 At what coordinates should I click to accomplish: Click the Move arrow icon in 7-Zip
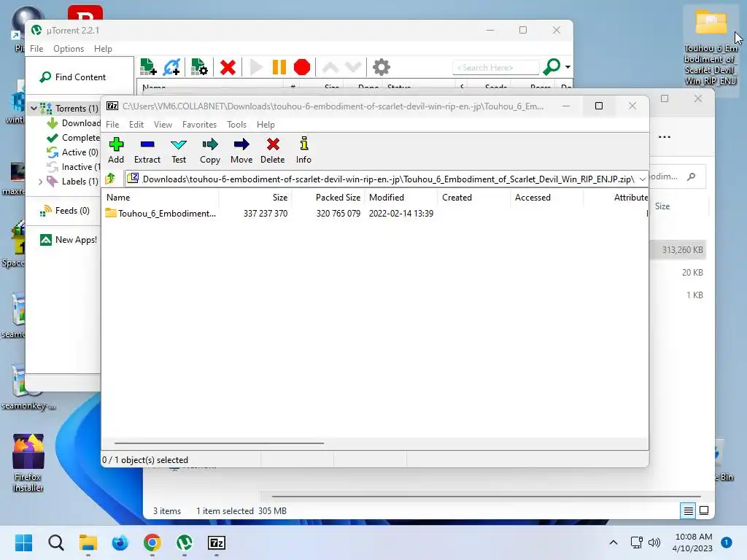[x=241, y=150]
